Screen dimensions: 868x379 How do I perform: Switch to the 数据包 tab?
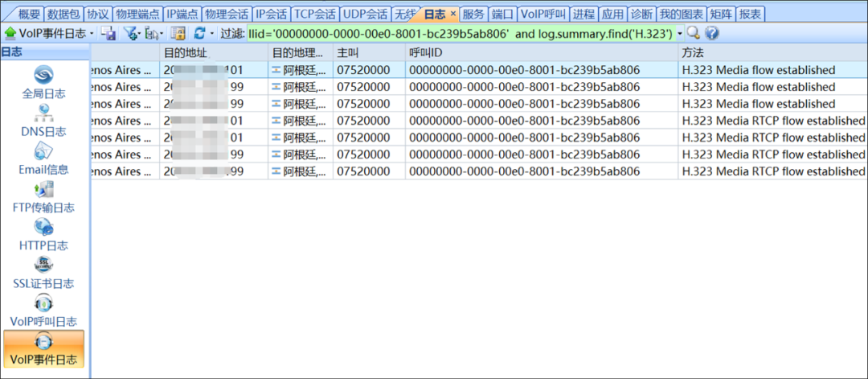pos(62,14)
